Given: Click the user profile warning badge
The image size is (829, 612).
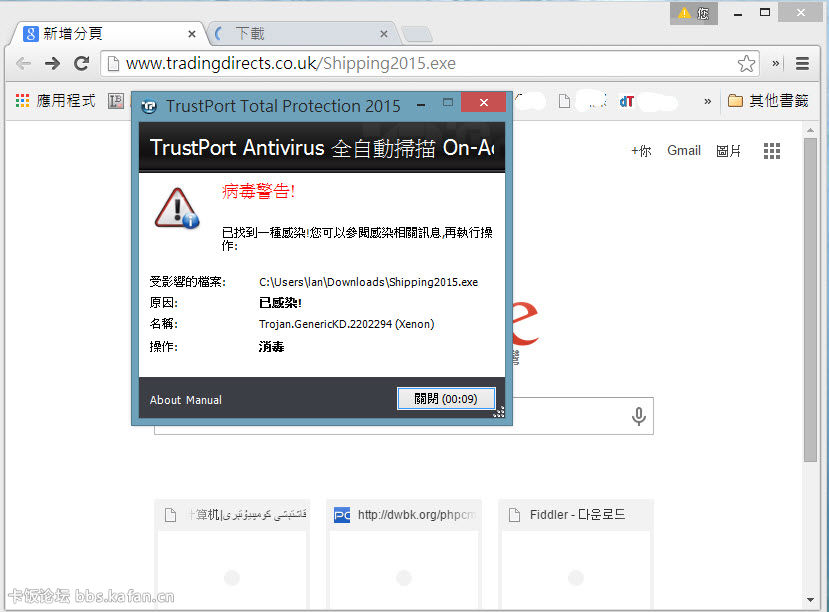Looking at the screenshot, I should 693,13.
